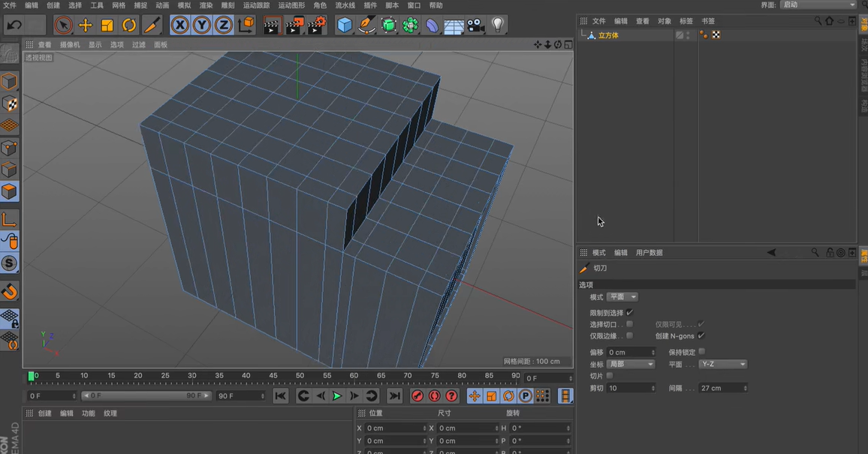Enable the 切片 checkbox
The height and width of the screenshot is (454, 868).
(x=611, y=375)
